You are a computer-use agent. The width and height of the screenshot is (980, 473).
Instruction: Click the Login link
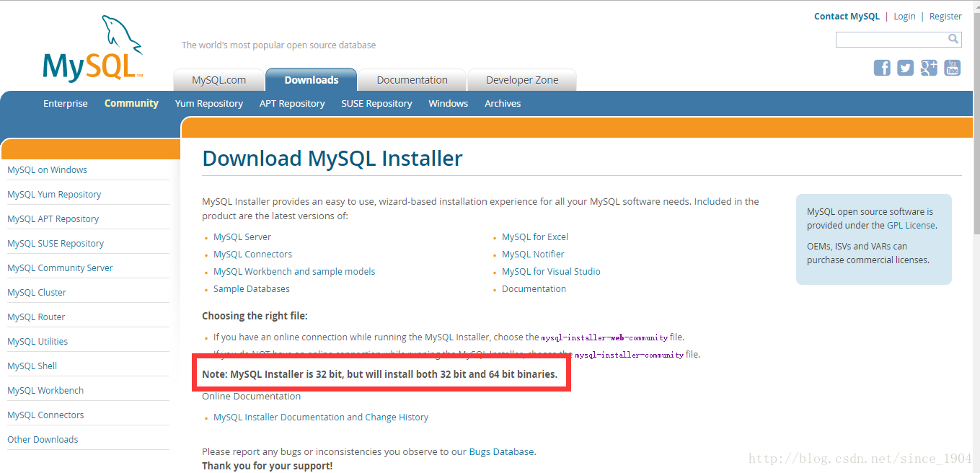(904, 16)
